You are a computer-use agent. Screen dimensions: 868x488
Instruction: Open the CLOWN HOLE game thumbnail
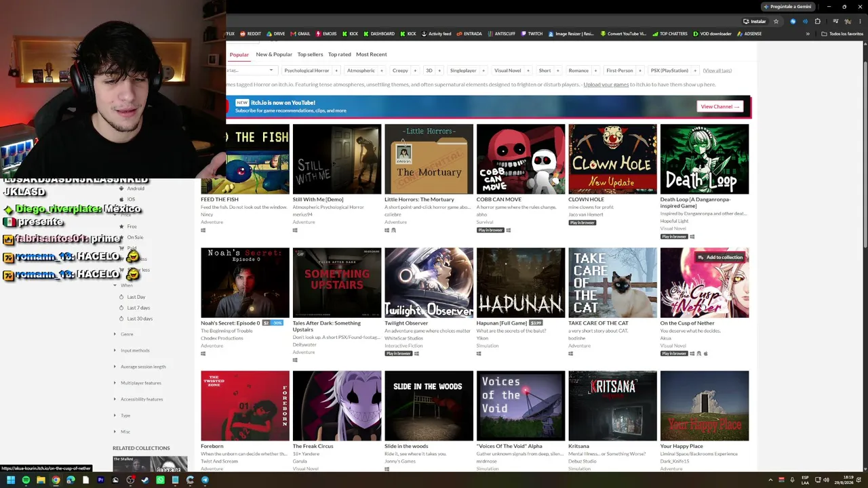(612, 159)
